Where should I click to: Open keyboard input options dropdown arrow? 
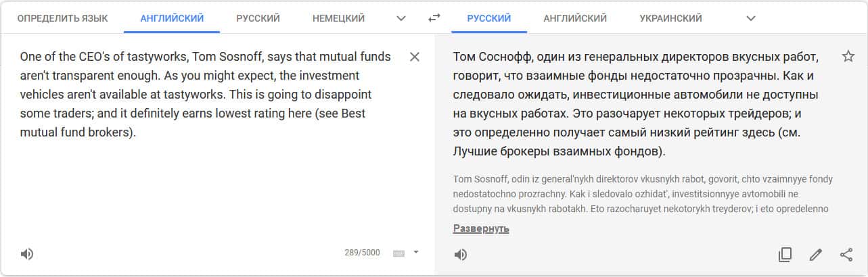tap(416, 252)
